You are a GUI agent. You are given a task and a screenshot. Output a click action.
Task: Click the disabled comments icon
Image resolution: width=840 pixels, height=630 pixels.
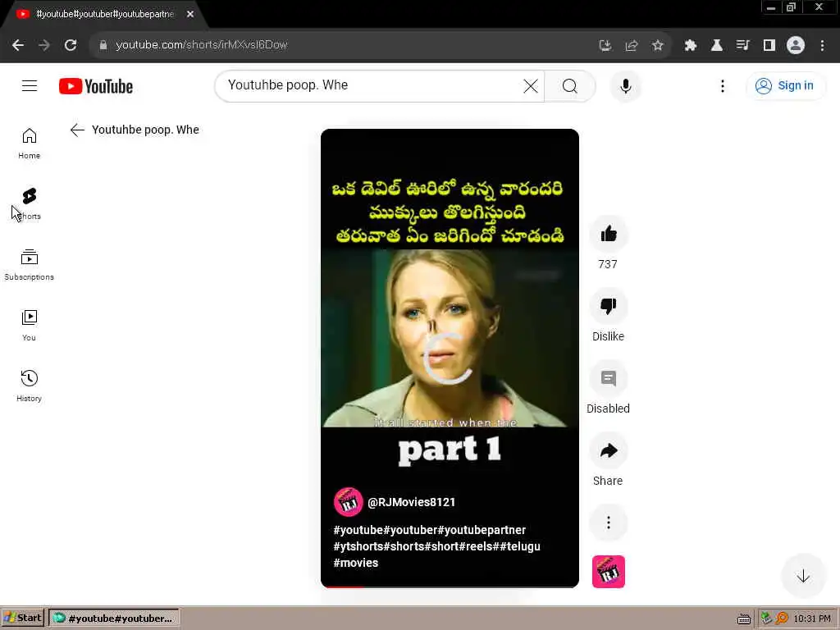tap(608, 378)
